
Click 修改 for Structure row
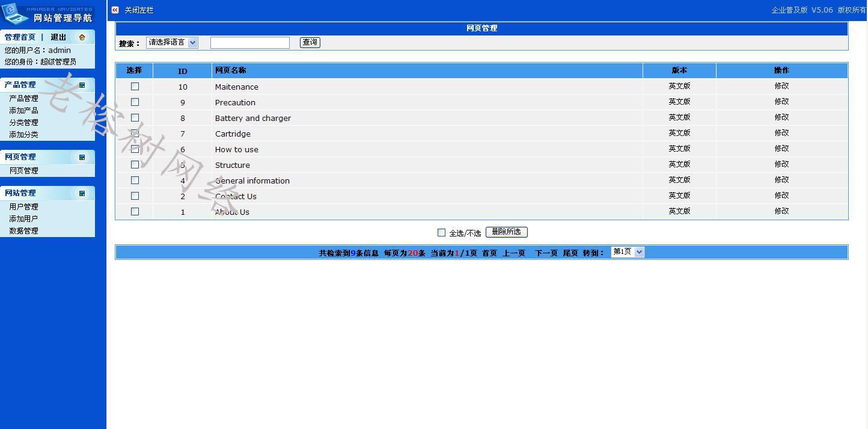click(x=781, y=164)
